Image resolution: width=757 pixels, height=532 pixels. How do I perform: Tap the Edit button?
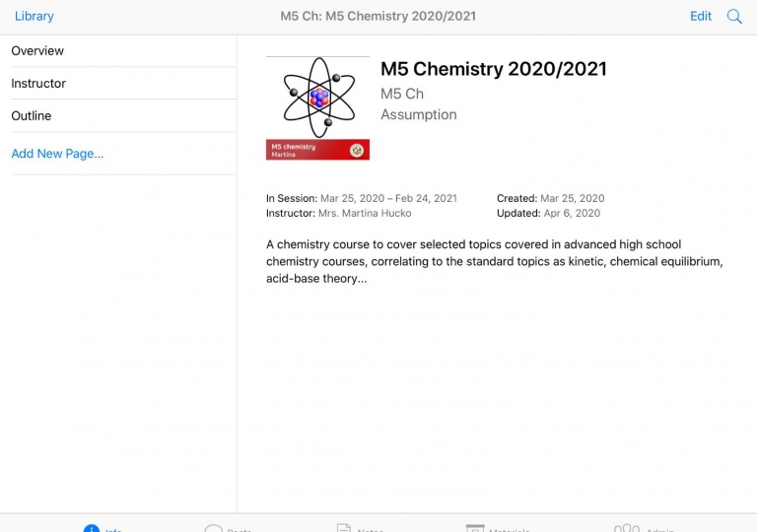pyautogui.click(x=701, y=16)
